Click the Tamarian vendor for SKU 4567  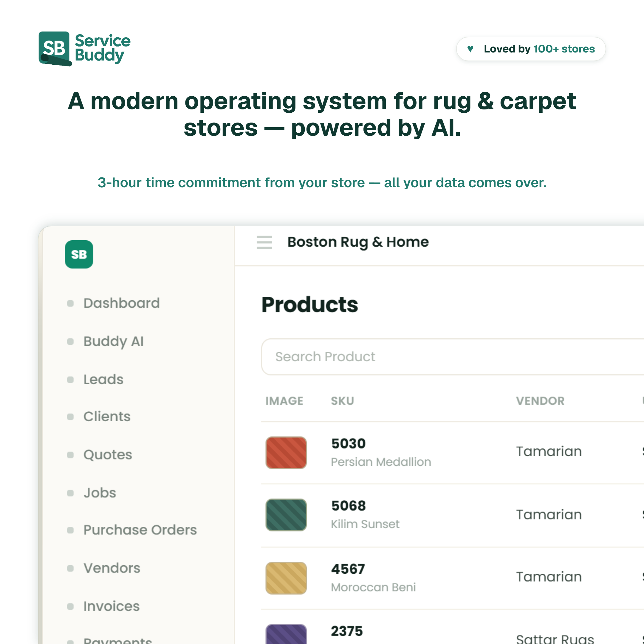point(549,577)
